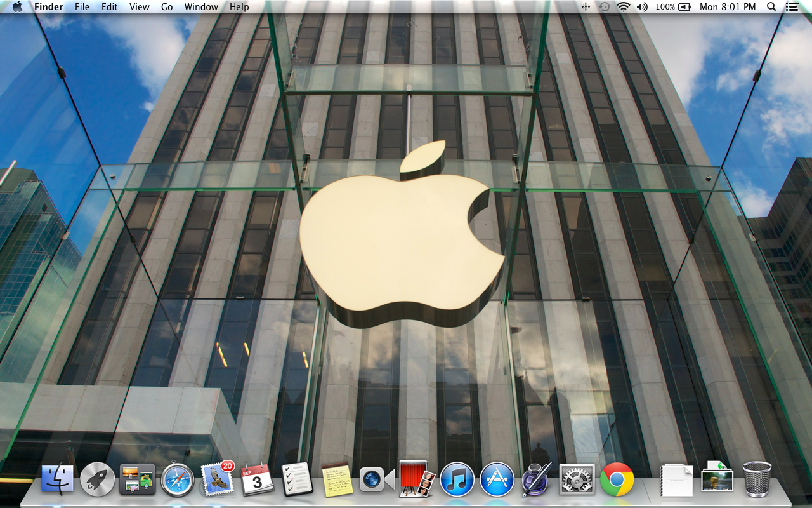812x508 pixels.
Task: Launch Launchpad rocket icon in Dock
Action: click(98, 479)
